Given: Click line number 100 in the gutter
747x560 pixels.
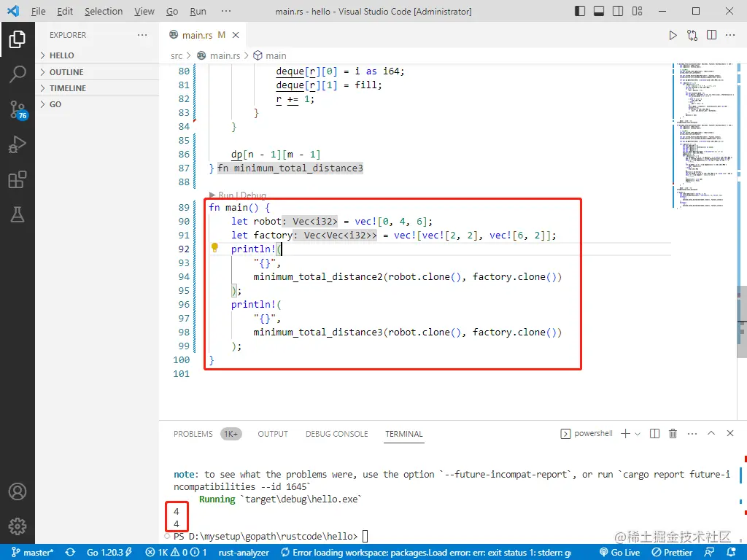Looking at the screenshot, I should point(181,360).
